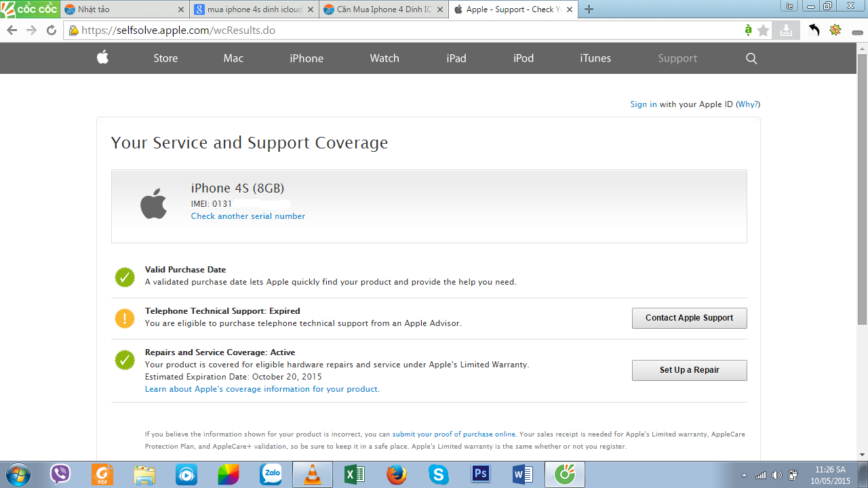This screenshot has width=868, height=488.
Task: Click the battery power plug tray icon
Action: (x=793, y=475)
